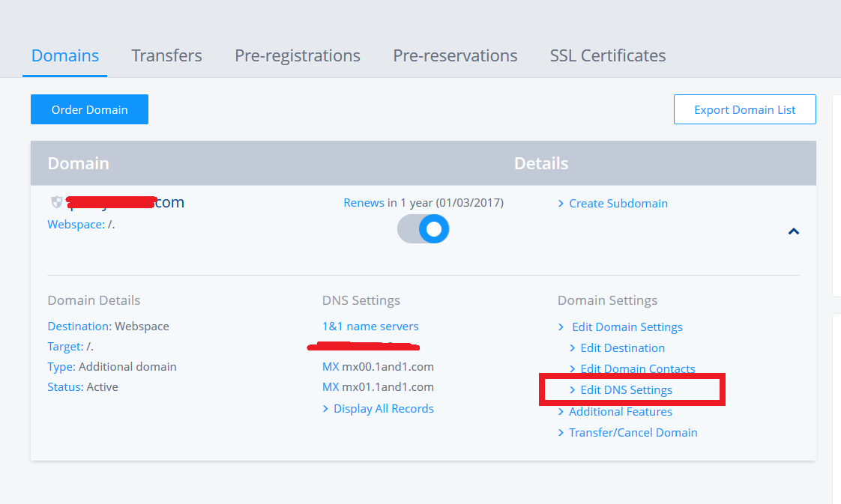Expand the Additional Features section
Screen dimensions: 841x504
pos(620,411)
